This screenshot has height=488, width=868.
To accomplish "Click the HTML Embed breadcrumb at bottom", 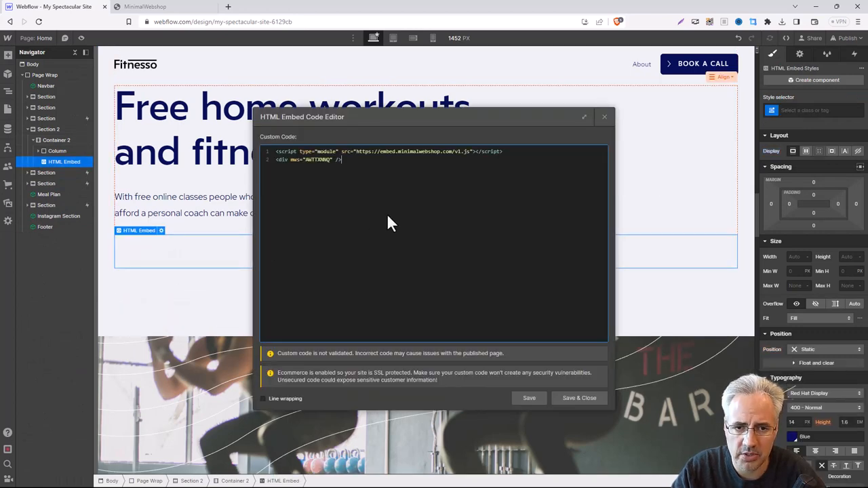I will (279, 481).
